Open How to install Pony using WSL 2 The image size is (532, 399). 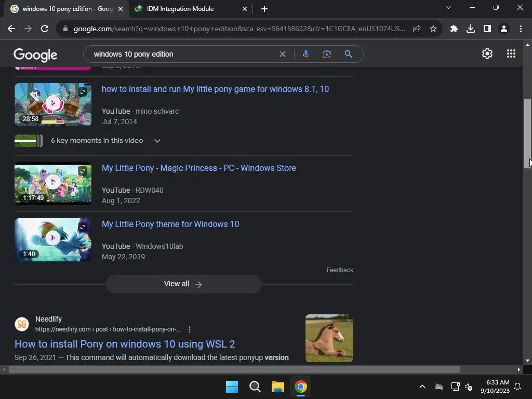click(125, 344)
